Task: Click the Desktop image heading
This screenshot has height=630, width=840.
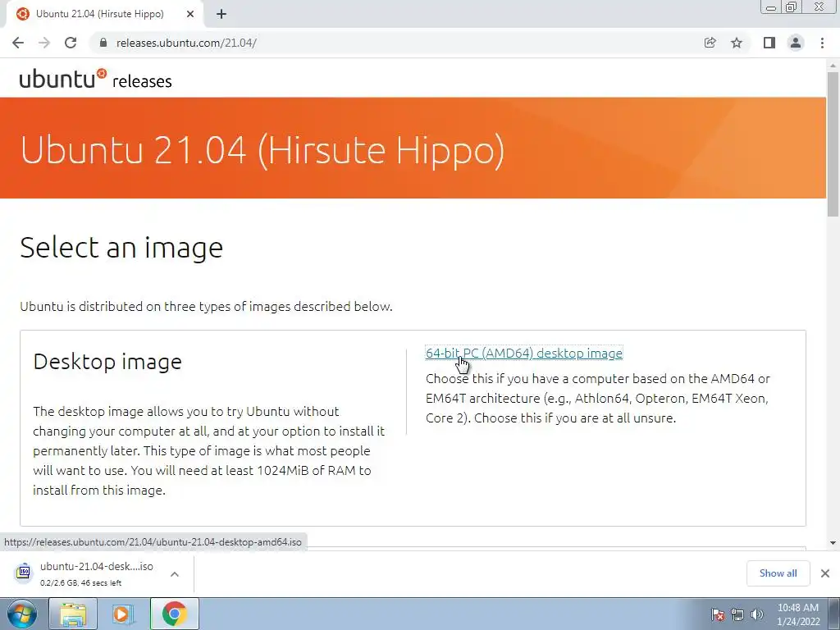Action: coord(107,362)
